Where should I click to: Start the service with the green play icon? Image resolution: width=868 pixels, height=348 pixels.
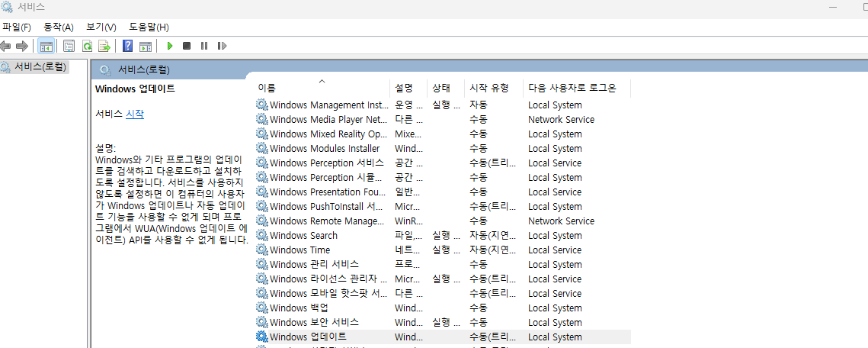(x=170, y=46)
